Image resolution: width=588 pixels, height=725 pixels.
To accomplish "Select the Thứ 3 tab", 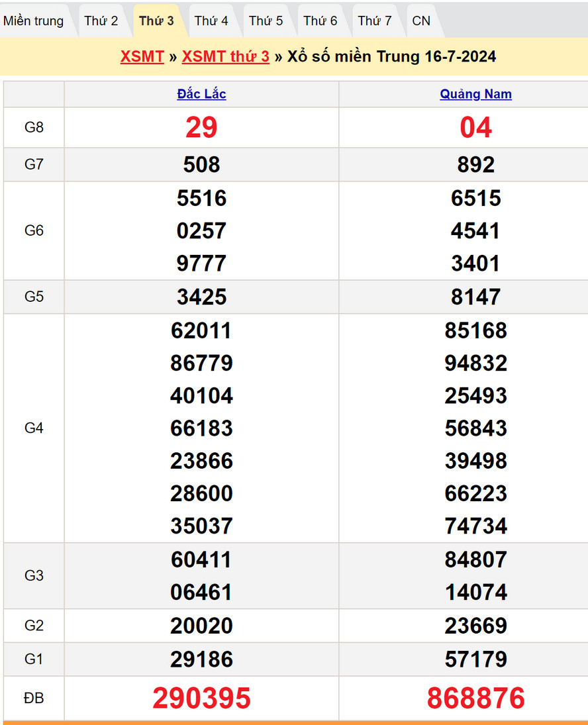I will click(156, 21).
